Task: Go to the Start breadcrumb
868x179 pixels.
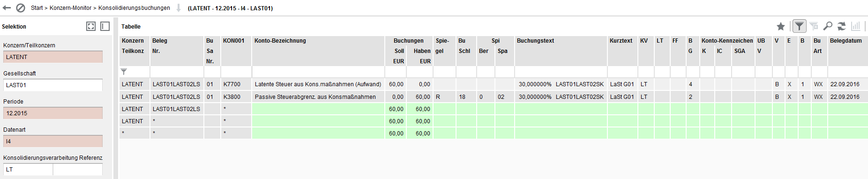Action: pyautogui.click(x=37, y=8)
